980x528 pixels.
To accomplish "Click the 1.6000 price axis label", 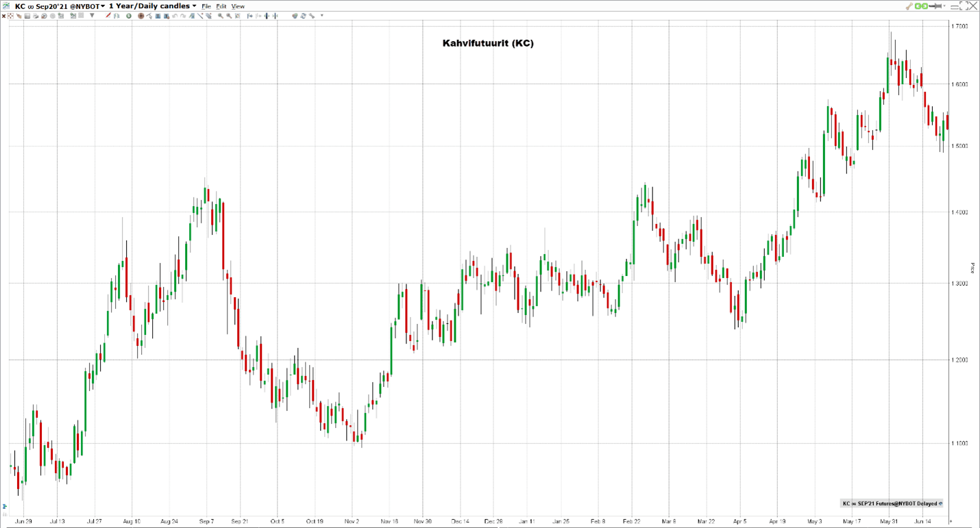I will coord(959,84).
